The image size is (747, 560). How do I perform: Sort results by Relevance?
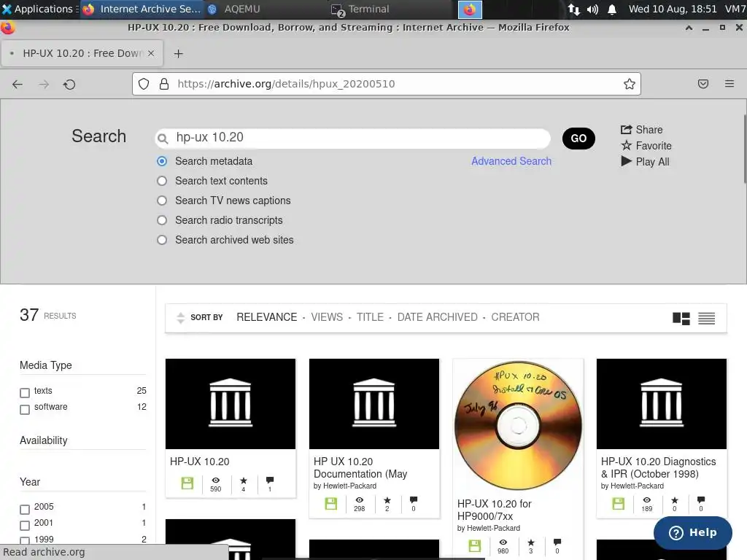267,317
